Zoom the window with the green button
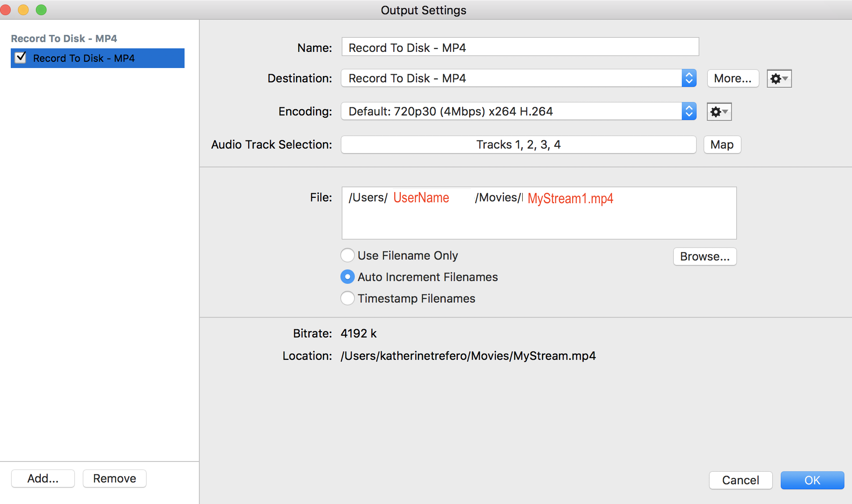 click(41, 10)
